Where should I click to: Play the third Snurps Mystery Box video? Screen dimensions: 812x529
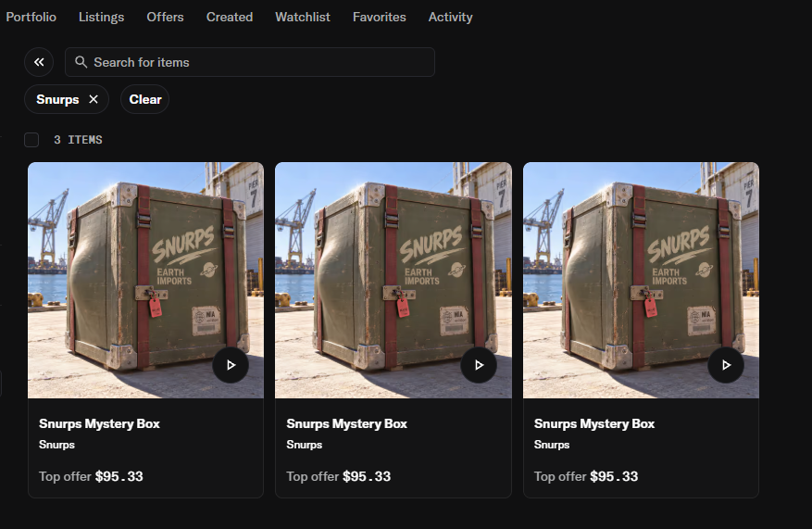click(726, 365)
